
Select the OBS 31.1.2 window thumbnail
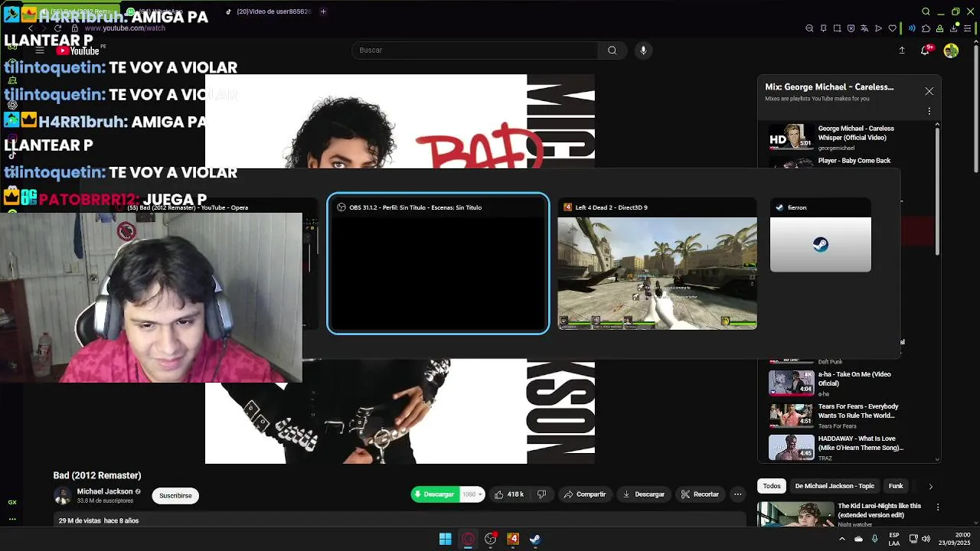click(438, 264)
